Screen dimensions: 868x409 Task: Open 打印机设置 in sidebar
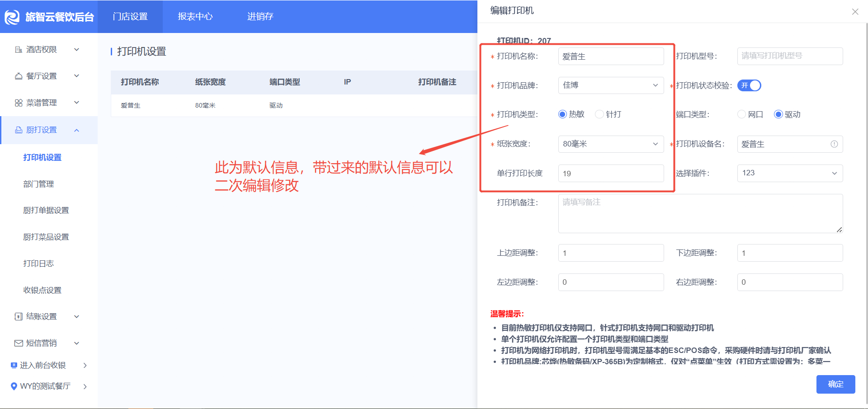pos(42,157)
